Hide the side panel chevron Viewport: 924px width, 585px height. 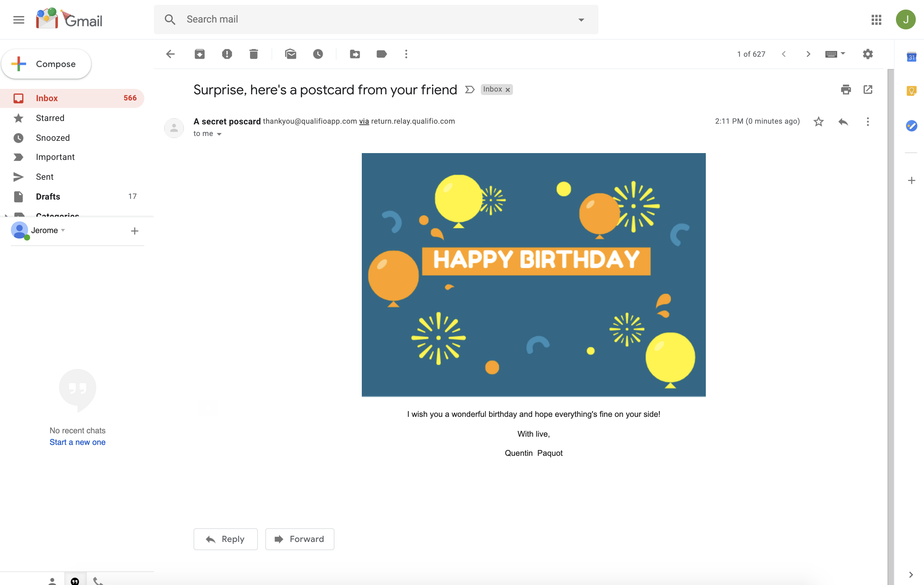pyautogui.click(x=911, y=575)
